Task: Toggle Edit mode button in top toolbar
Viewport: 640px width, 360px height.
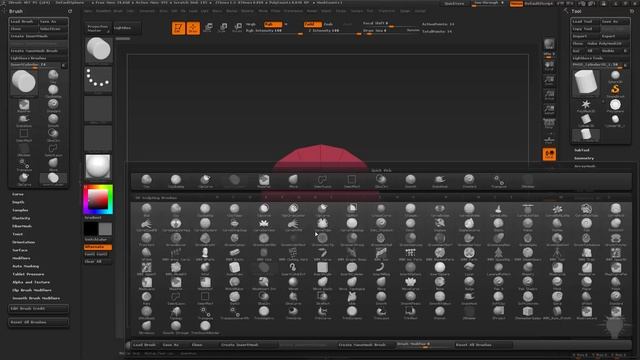Action: click(x=178, y=28)
